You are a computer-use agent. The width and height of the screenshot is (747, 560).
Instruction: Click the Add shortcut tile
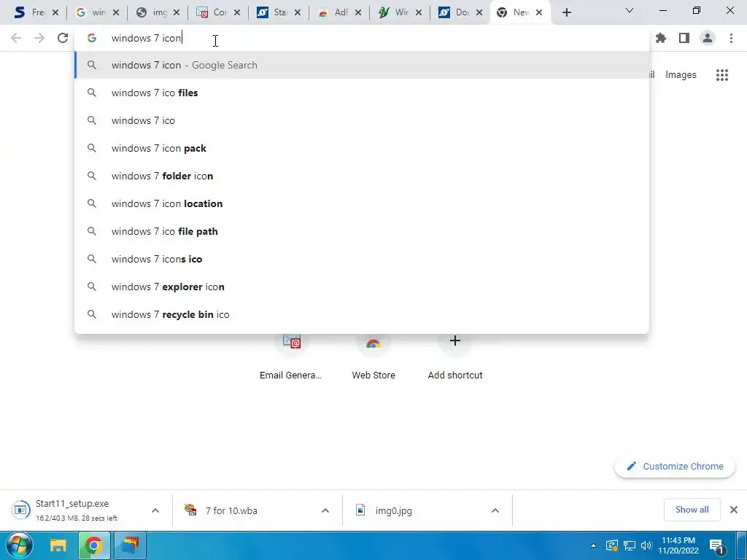point(455,357)
